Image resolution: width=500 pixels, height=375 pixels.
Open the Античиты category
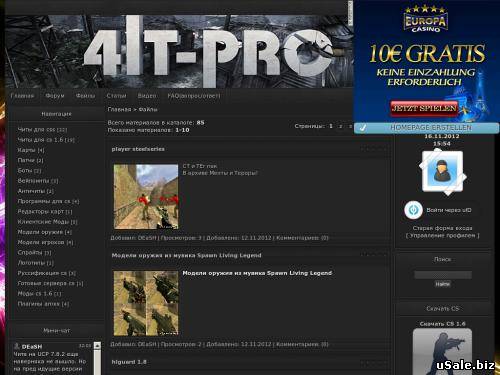35,191
